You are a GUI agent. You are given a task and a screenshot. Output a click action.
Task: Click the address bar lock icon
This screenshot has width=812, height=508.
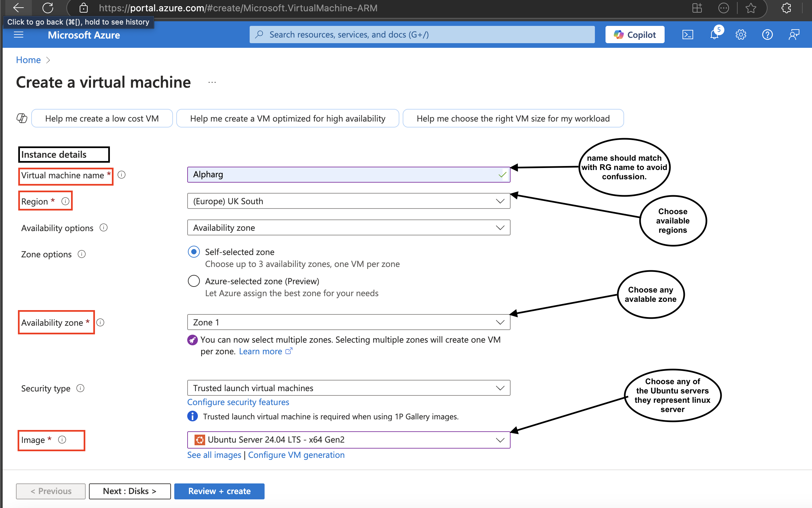pyautogui.click(x=84, y=8)
